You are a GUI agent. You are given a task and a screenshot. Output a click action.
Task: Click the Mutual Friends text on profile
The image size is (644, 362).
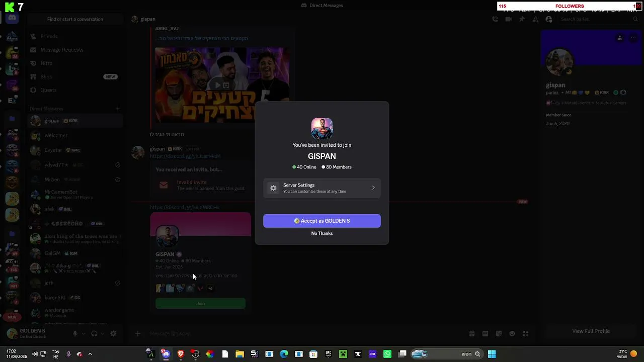(577, 103)
